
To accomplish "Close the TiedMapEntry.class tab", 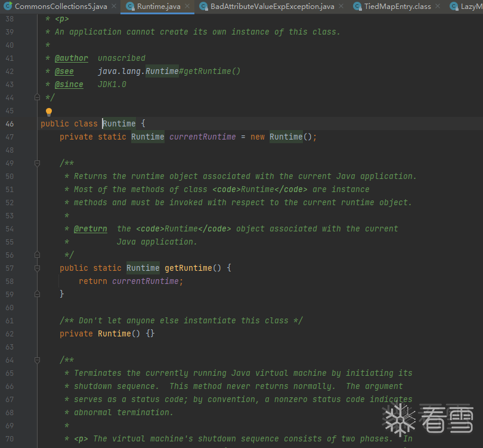I will coord(438,6).
